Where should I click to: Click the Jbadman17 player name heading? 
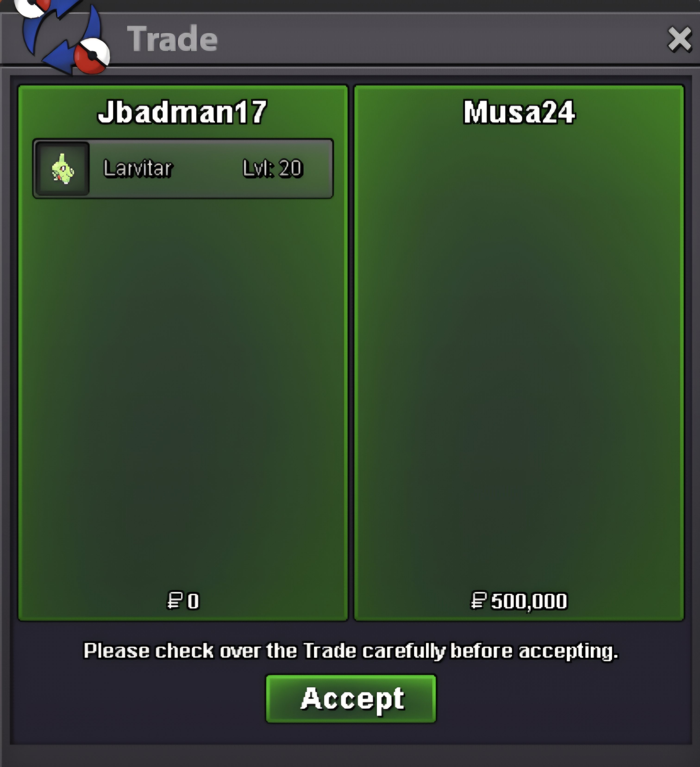click(x=182, y=112)
